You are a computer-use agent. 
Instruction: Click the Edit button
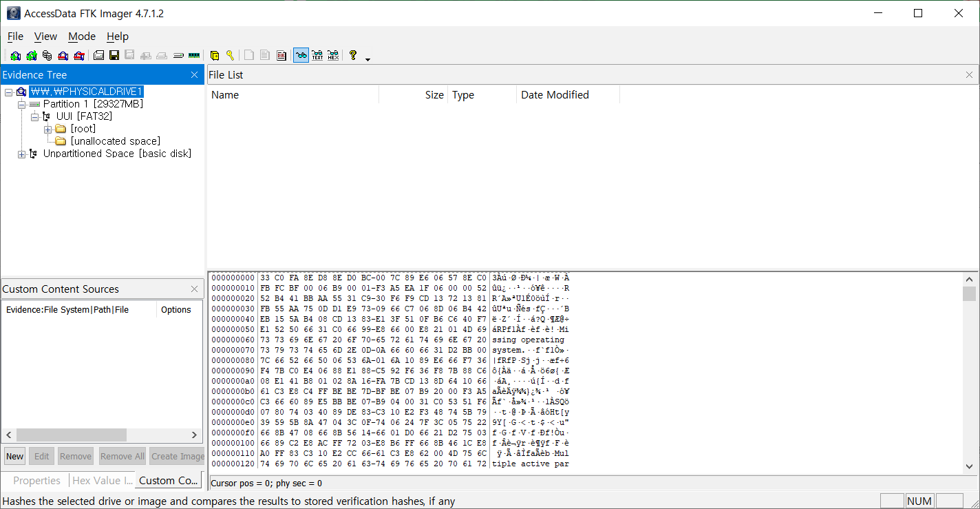[42, 456]
